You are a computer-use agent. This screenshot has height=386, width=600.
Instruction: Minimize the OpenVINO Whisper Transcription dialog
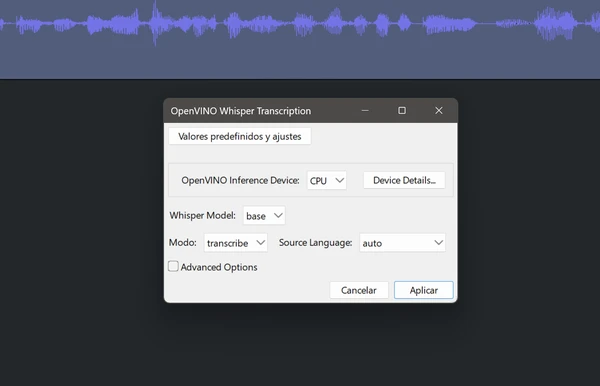[x=365, y=111]
